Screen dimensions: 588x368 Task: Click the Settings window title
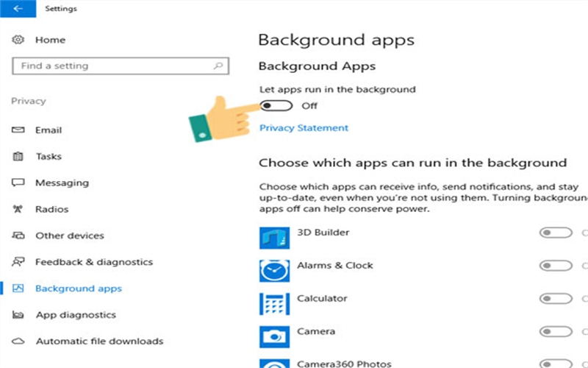pyautogui.click(x=61, y=9)
